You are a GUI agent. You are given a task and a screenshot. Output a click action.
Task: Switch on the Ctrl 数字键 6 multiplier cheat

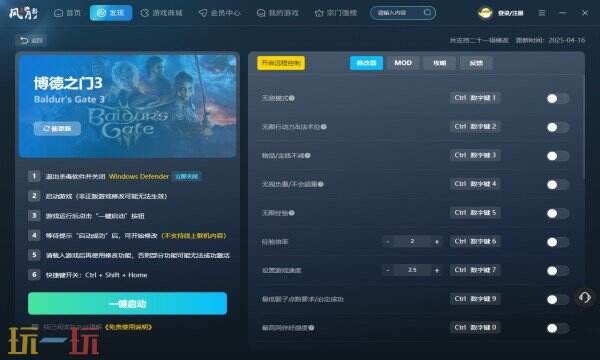coord(558,242)
